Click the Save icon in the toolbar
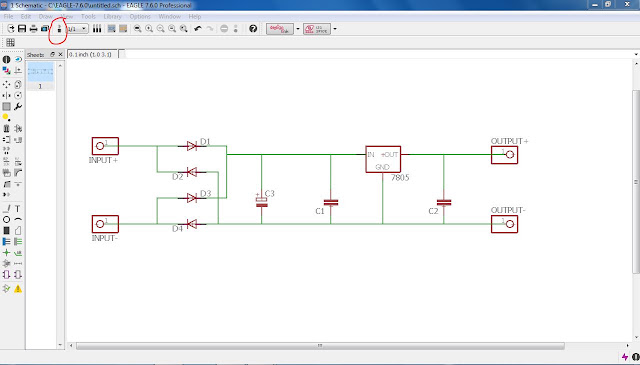 click(x=22, y=29)
